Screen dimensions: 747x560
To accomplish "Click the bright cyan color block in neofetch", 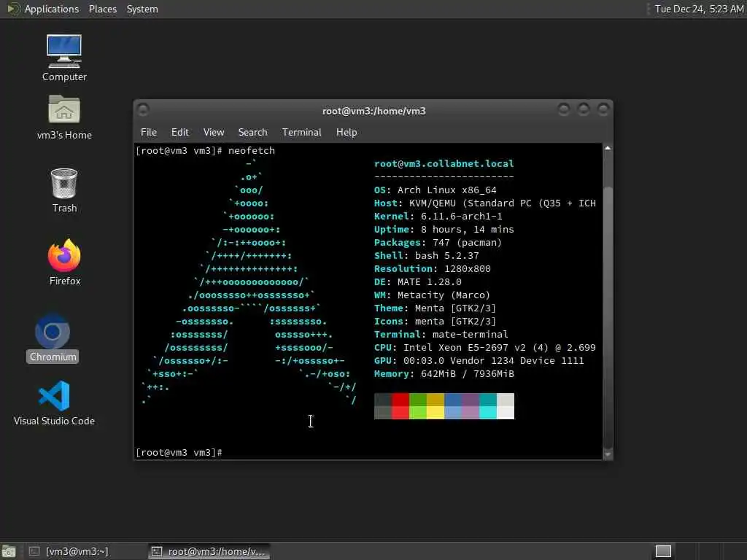I will tap(488, 413).
